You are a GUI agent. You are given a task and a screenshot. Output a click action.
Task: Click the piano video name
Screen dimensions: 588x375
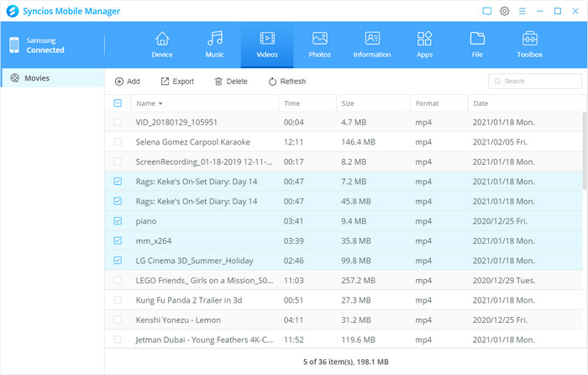146,221
